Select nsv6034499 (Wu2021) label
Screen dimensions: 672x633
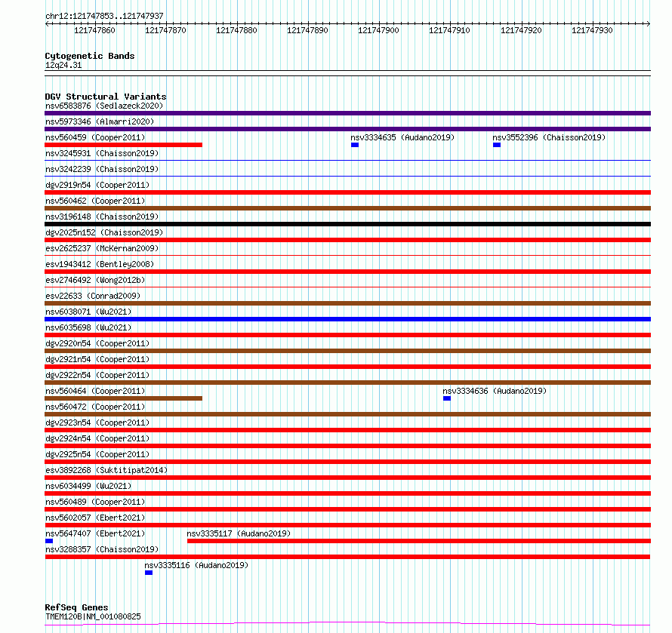[88, 486]
